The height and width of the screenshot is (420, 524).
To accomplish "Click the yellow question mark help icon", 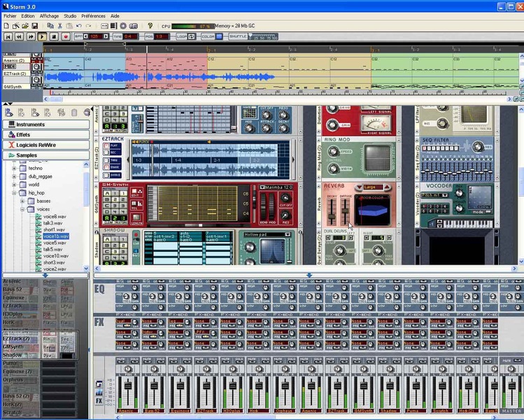I will 150,26.
